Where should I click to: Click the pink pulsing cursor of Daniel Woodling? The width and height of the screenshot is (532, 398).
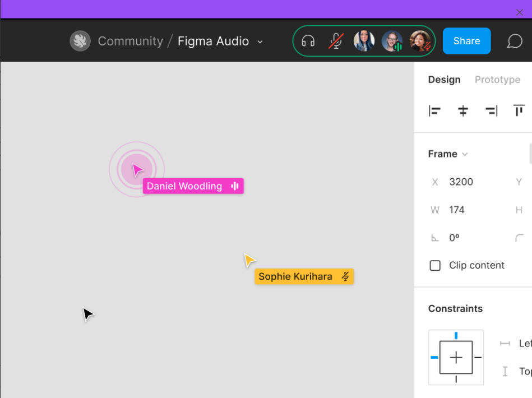[x=137, y=170]
